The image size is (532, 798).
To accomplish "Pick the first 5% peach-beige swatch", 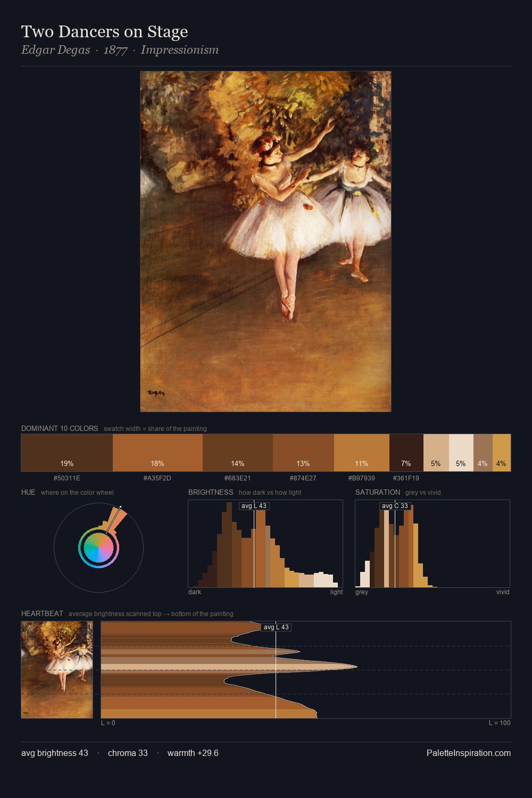I will pyautogui.click(x=436, y=453).
